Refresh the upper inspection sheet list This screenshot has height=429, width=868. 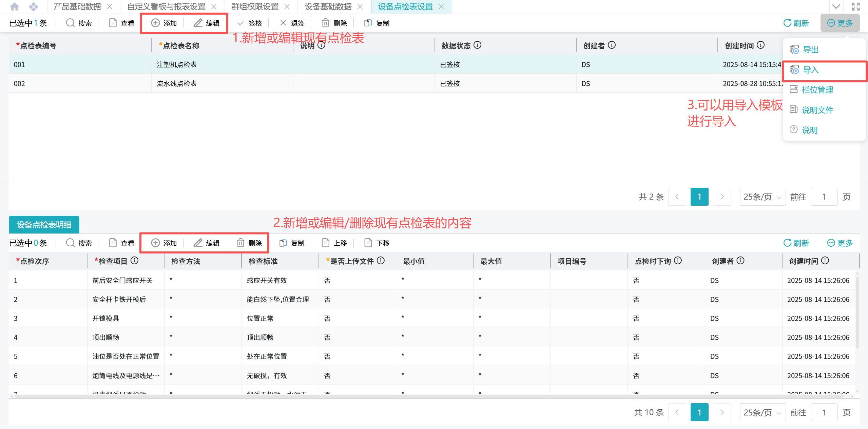click(796, 23)
